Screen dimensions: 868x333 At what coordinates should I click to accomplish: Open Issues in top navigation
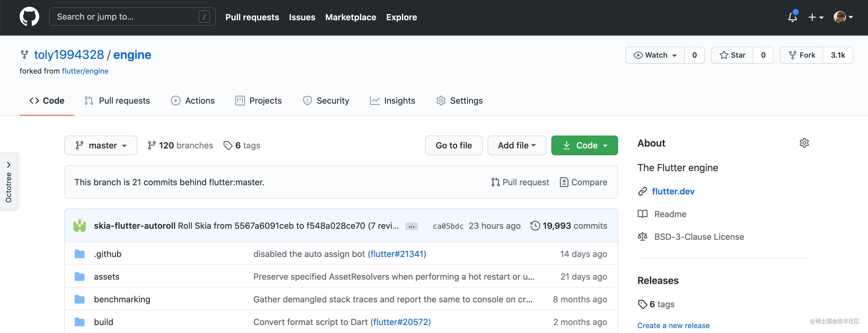click(302, 17)
